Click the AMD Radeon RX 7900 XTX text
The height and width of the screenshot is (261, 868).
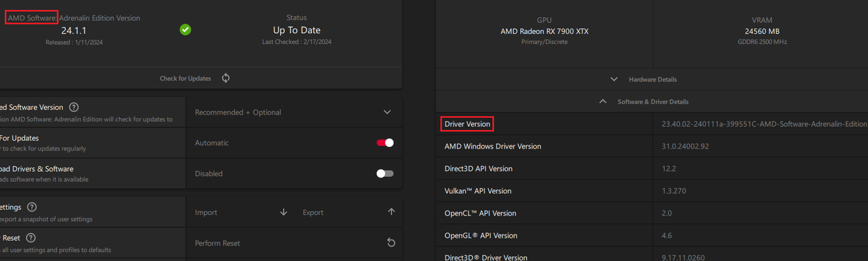545,31
